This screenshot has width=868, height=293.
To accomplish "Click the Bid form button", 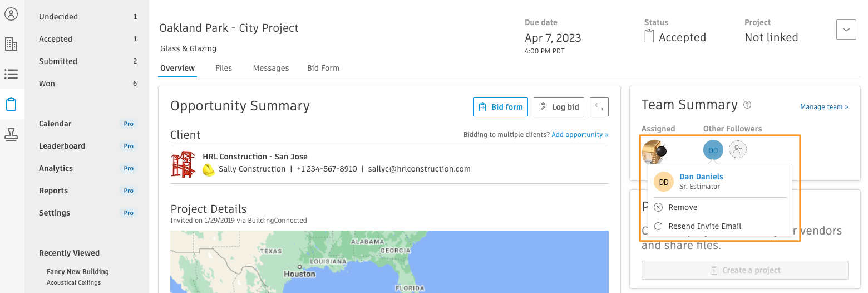I will tap(500, 107).
